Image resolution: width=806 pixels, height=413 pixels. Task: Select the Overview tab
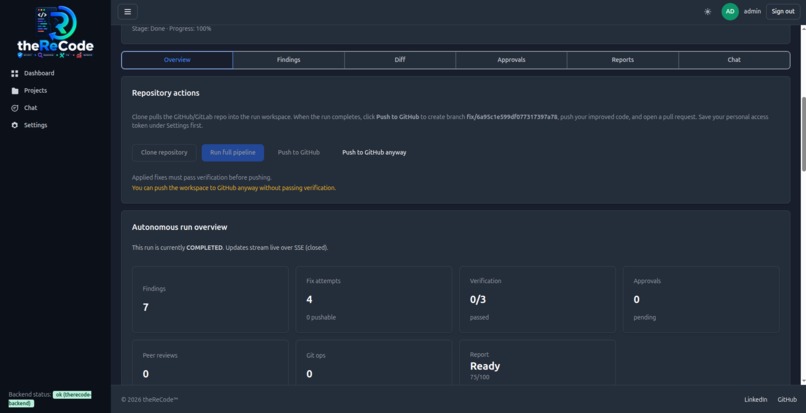pyautogui.click(x=177, y=60)
